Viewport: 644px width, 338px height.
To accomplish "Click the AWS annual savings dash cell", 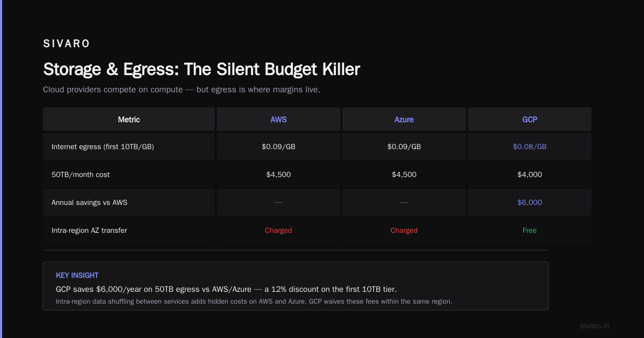I will tap(279, 202).
